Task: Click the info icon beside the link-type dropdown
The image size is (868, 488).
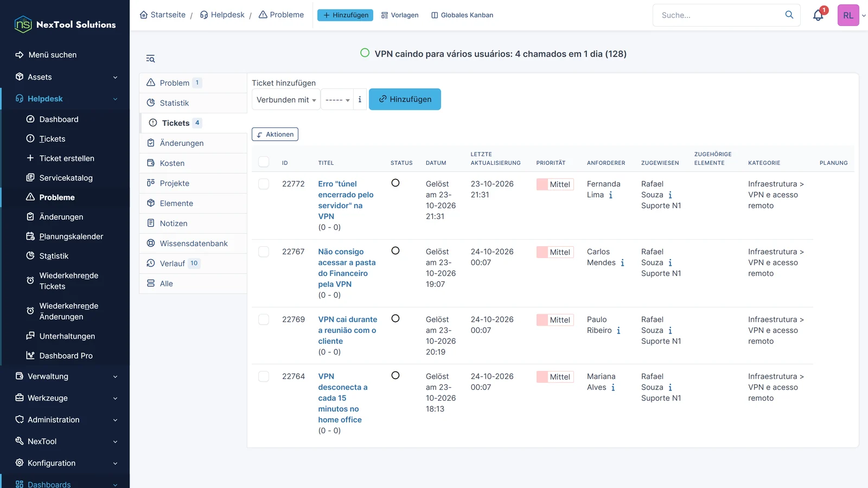Action: point(360,99)
